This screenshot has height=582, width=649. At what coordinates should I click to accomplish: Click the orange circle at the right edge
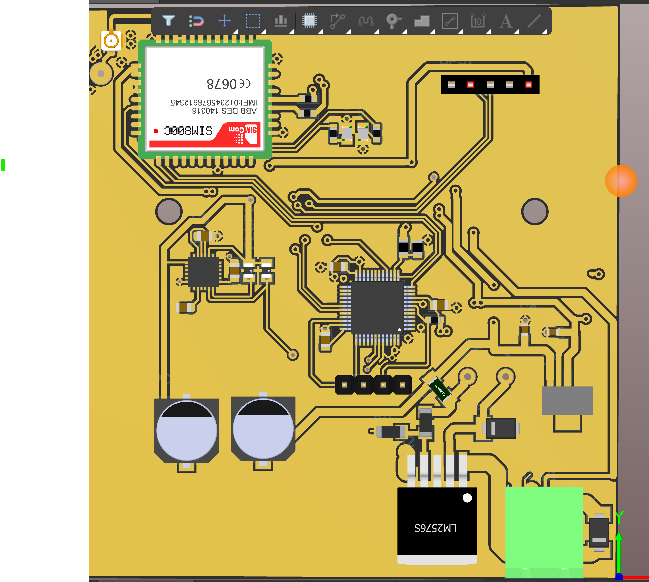(x=621, y=180)
